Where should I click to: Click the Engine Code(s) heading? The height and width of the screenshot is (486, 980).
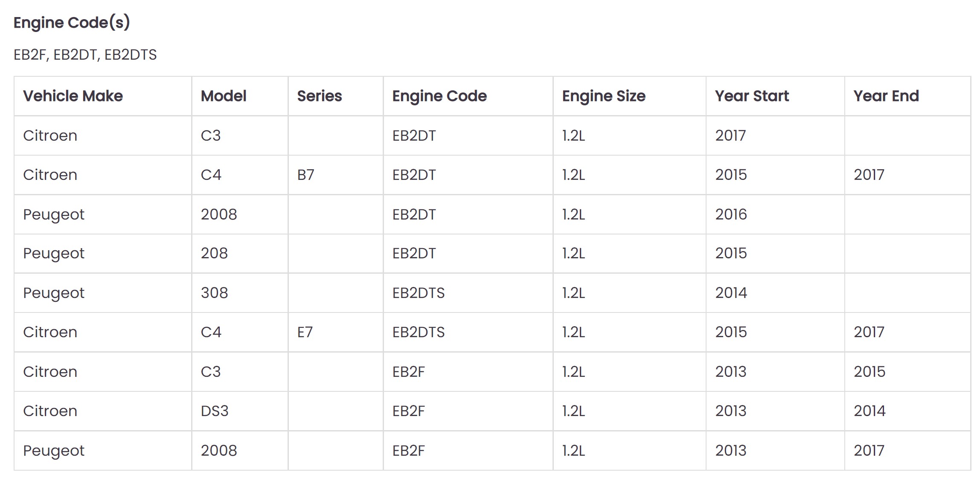point(72,23)
